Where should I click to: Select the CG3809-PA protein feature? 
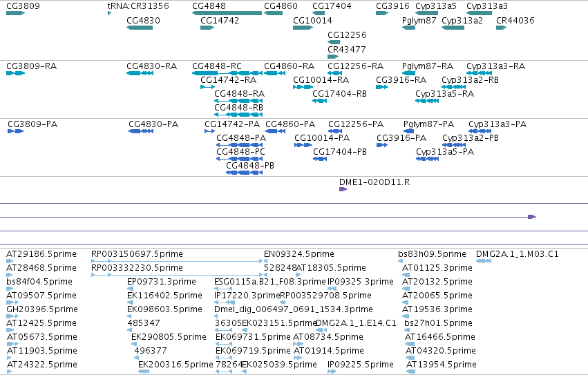tap(16, 131)
